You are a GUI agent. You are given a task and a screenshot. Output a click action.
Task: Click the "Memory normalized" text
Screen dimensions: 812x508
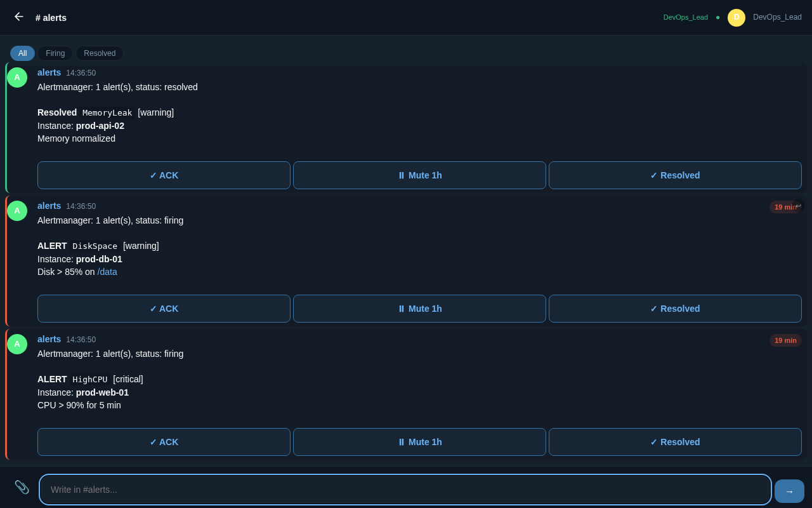76,138
